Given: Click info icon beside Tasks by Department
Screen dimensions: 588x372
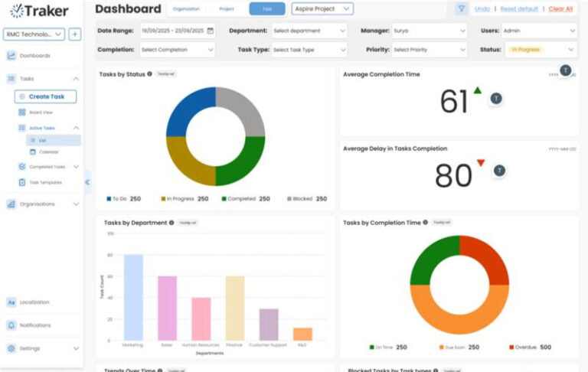Looking at the screenshot, I should (171, 223).
